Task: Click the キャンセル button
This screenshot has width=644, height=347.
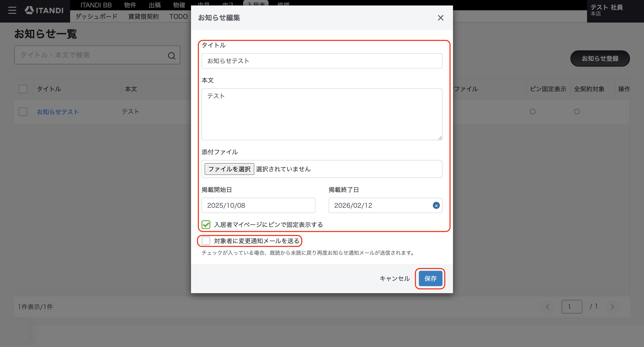Action: pos(395,278)
